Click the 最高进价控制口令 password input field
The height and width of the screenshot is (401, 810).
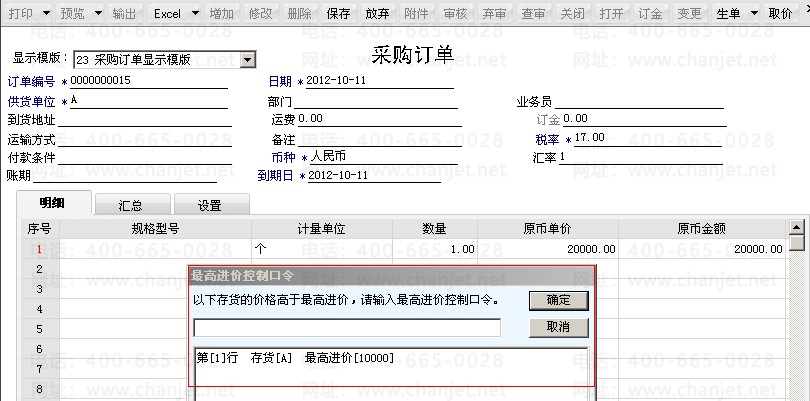point(347,328)
